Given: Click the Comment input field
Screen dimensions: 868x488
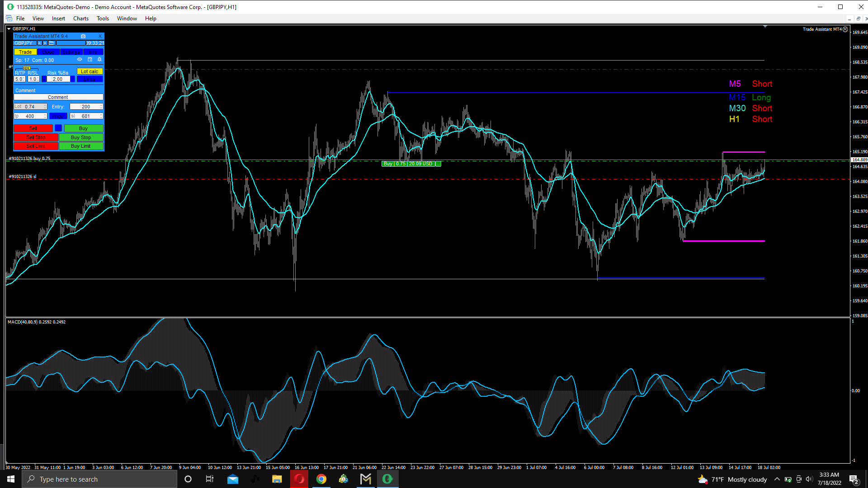Looking at the screenshot, I should pos(58,97).
